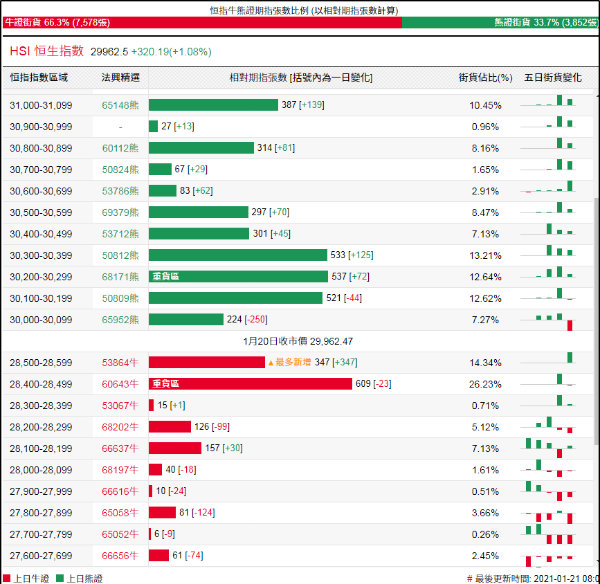600x584 pixels.
Task: Click the 609 [-23] value label
Action: [373, 383]
